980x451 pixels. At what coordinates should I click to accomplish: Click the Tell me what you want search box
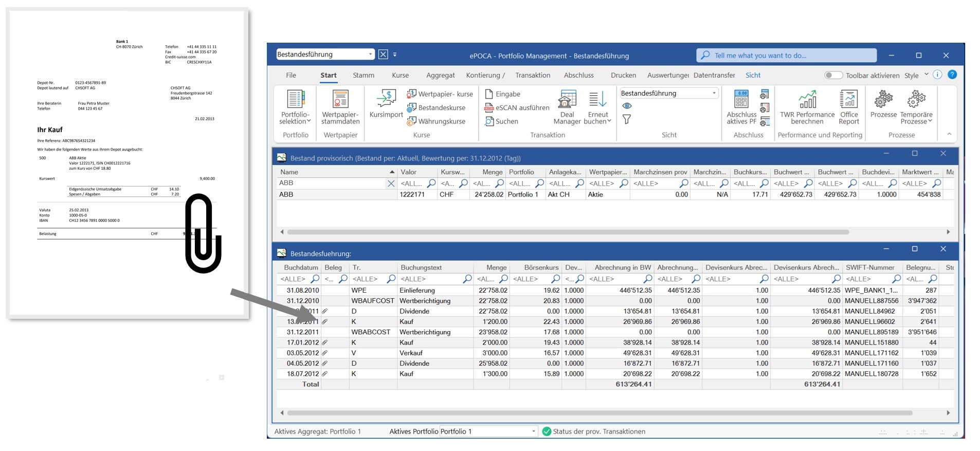point(786,56)
